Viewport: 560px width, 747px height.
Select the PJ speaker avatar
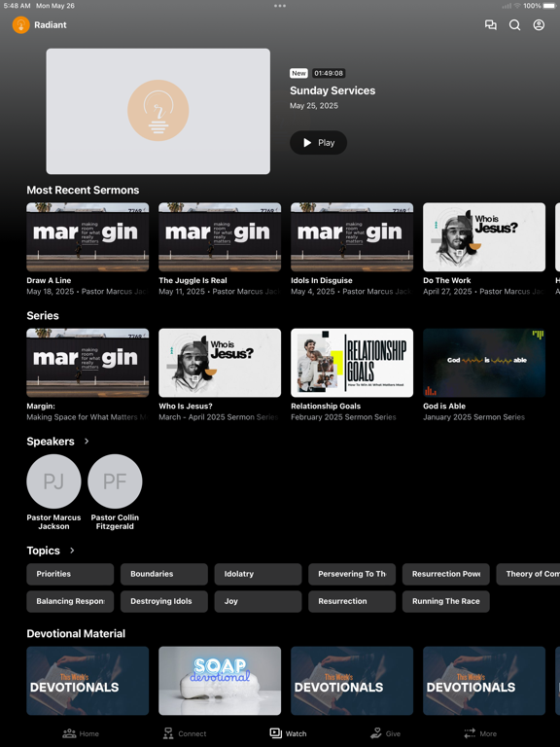[x=53, y=481]
